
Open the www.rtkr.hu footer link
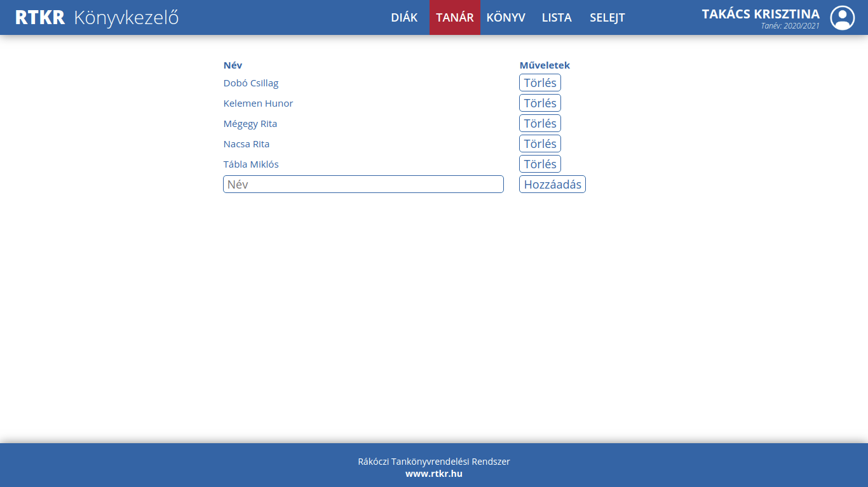coord(434,474)
